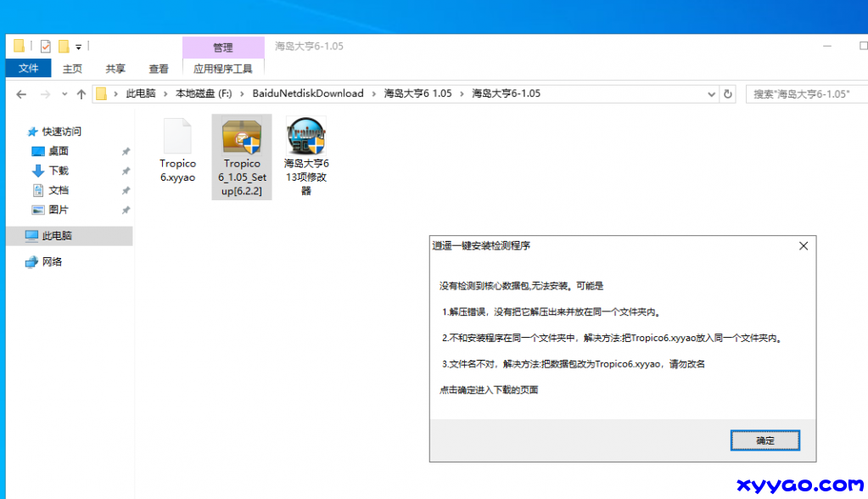Select the 海岛大亨6 13项修改器 trainer icon
Viewport: 868px width, 499px height.
click(306, 157)
